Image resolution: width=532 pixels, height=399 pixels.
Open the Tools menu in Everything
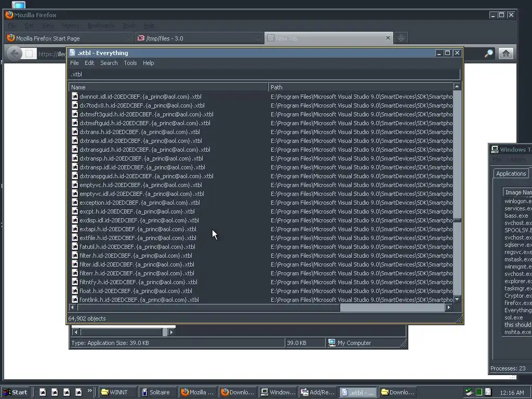tap(130, 63)
